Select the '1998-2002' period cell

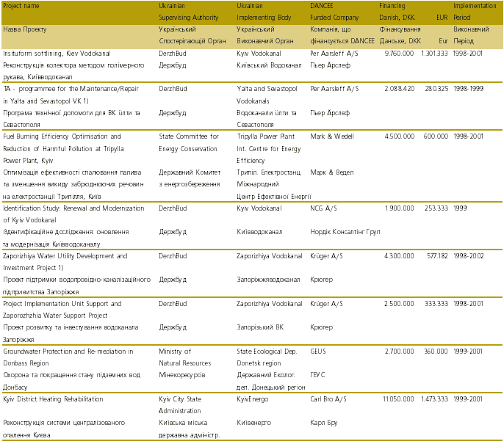[469, 256]
